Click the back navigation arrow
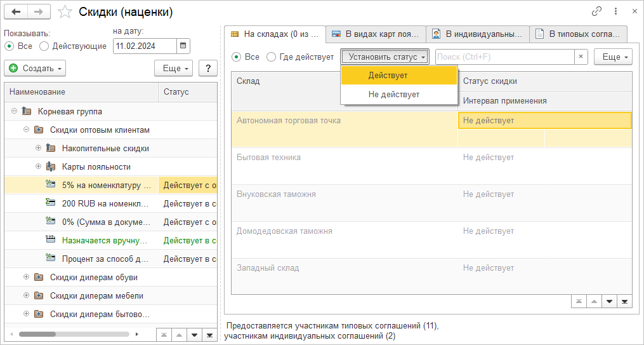The width and height of the screenshot is (644, 345). (16, 12)
